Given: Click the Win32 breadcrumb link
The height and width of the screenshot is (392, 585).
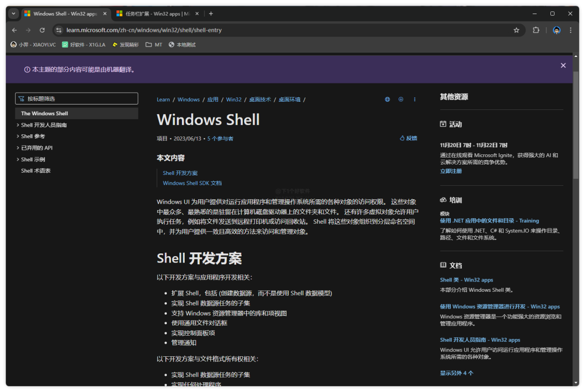Looking at the screenshot, I should click(233, 100).
